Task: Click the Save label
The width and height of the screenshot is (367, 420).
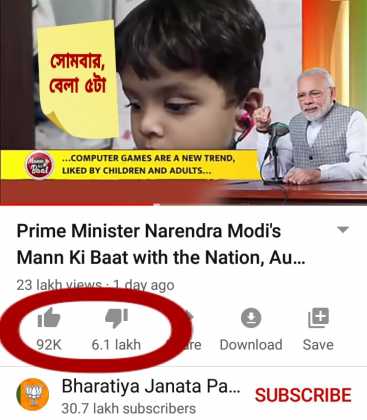Action: point(318,345)
